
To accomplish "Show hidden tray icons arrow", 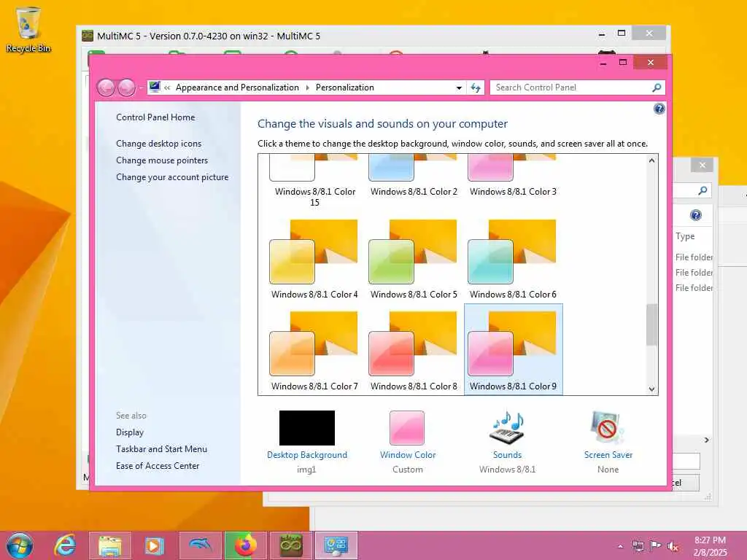I will click(620, 546).
